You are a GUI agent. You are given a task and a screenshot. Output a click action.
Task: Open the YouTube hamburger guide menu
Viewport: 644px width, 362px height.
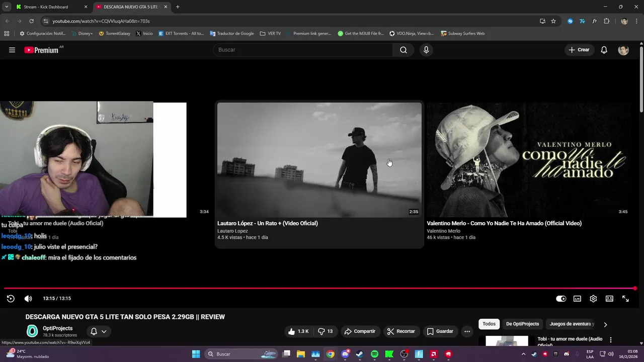pos(12,50)
